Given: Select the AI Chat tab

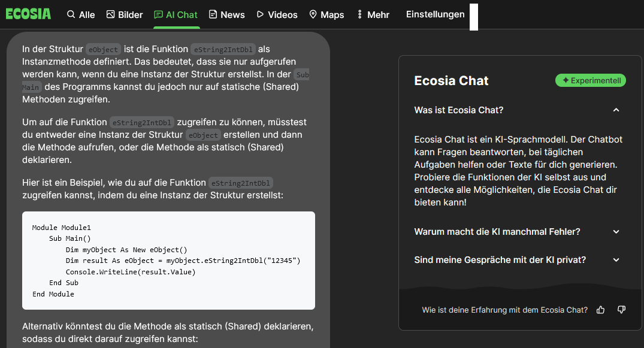Looking at the screenshot, I should (176, 15).
